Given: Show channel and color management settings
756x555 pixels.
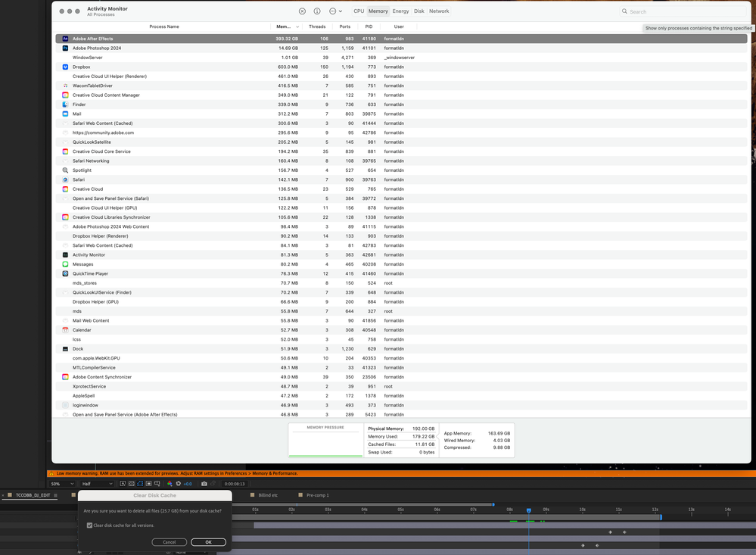Looking at the screenshot, I should click(x=170, y=484).
